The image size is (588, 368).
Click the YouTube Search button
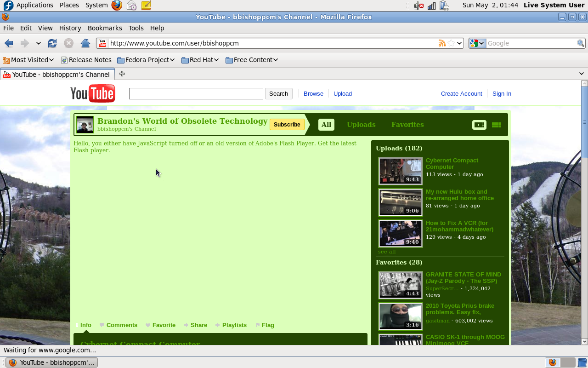pyautogui.click(x=278, y=93)
